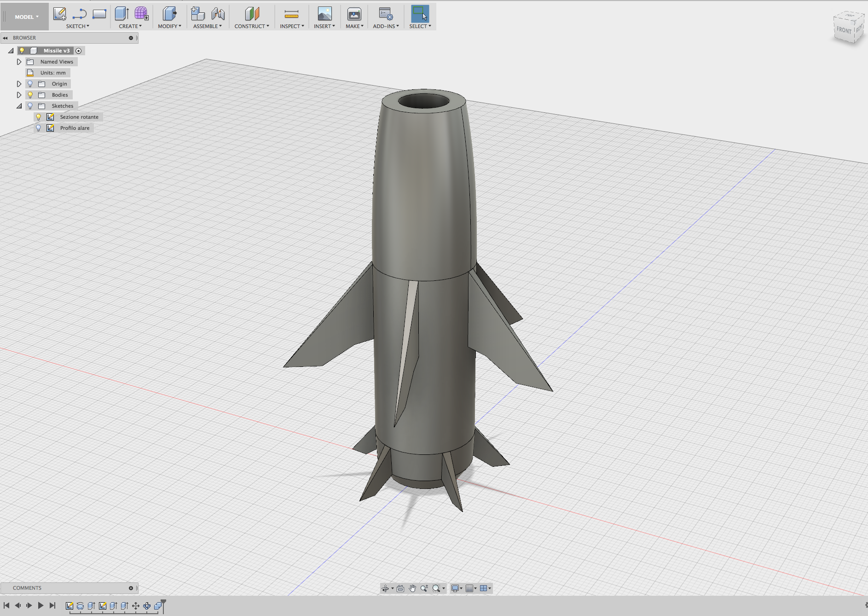Select the Press Pull modify tool

coord(170,14)
